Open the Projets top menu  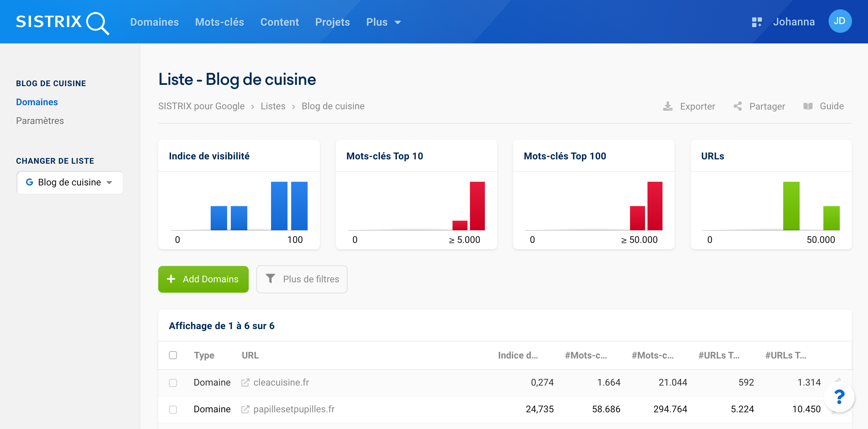click(332, 22)
